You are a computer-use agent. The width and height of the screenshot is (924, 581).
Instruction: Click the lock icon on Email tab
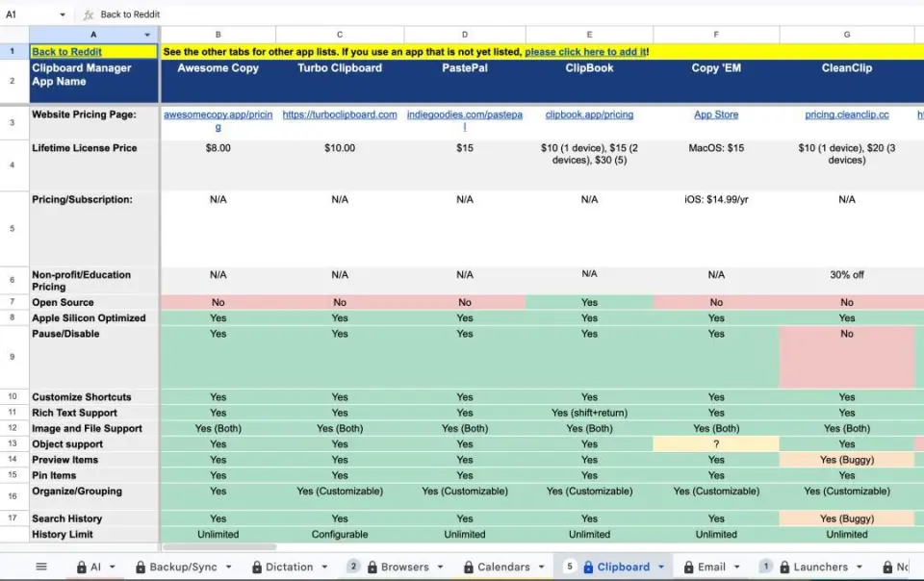[688, 567]
